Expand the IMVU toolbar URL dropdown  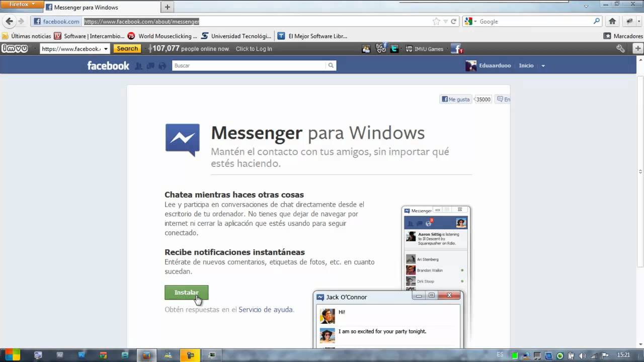[106, 49]
